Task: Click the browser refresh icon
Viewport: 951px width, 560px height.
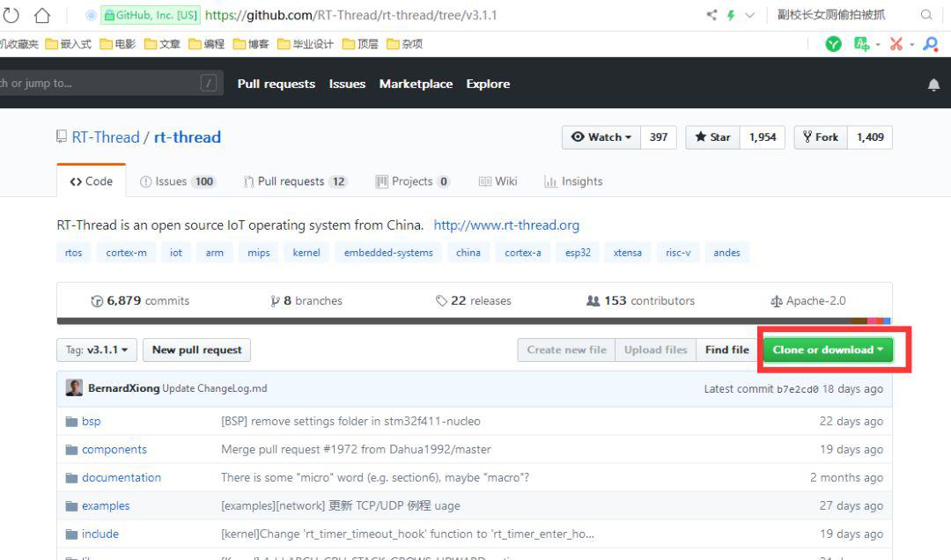Action: coord(11,15)
